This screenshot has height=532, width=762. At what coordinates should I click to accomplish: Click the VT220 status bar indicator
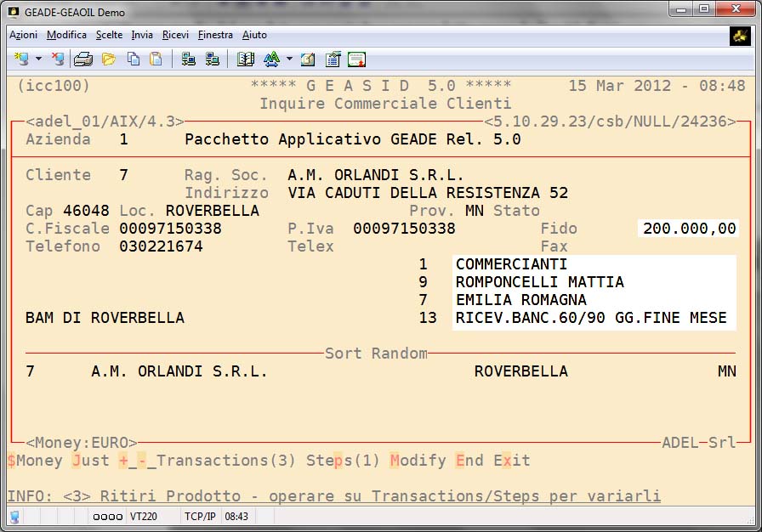141,517
